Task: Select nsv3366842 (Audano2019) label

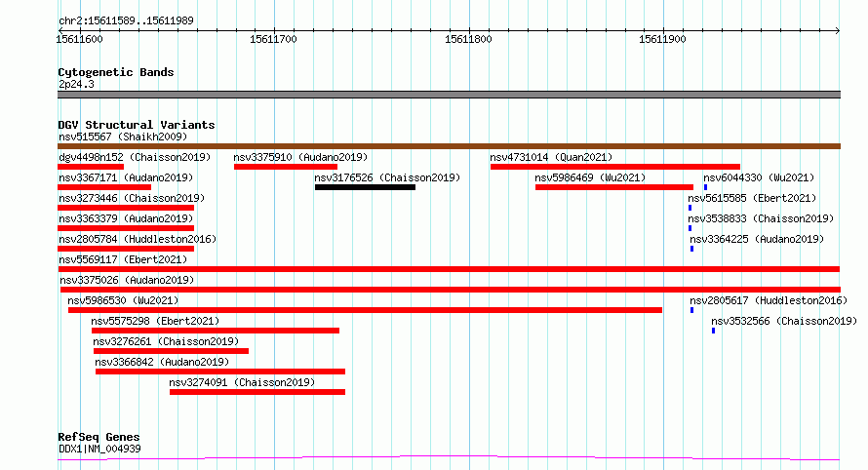Action: coord(162,362)
